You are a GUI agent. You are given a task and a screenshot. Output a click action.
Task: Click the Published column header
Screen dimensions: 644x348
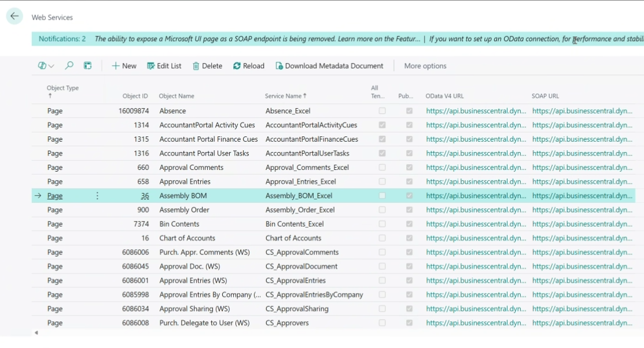click(406, 95)
